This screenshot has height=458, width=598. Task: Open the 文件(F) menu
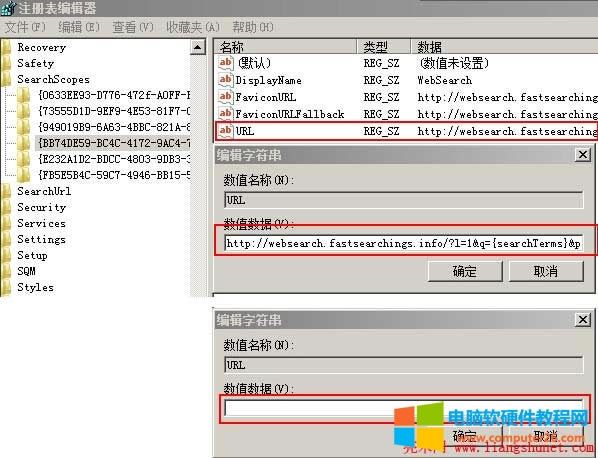[25, 27]
